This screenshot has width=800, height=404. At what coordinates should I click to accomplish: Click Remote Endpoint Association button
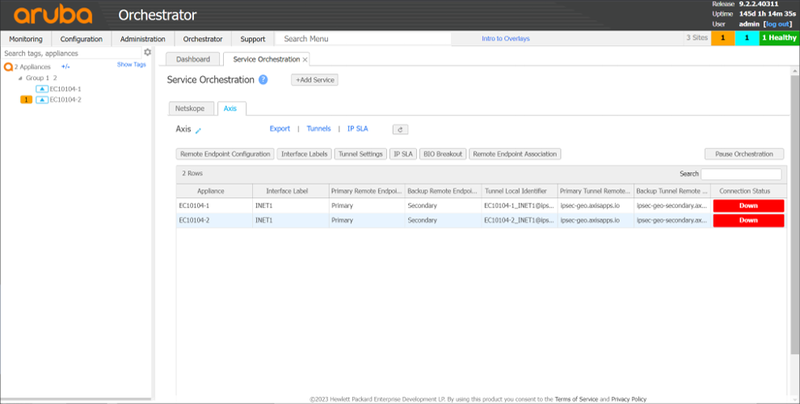[x=515, y=154]
